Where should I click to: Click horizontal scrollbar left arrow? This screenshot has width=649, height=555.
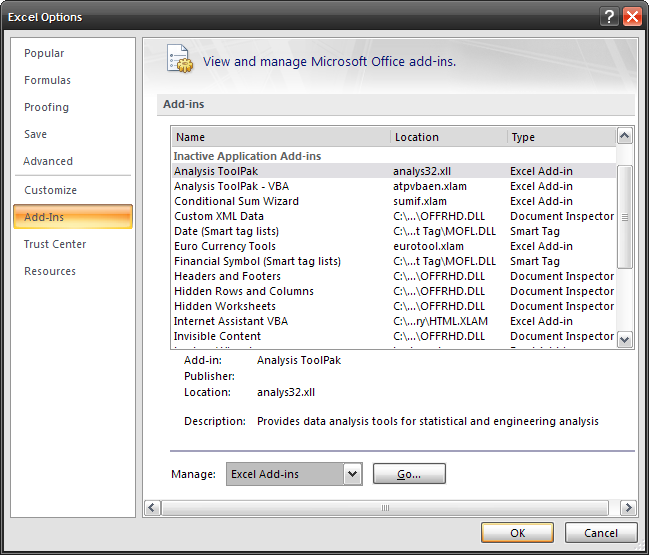pyautogui.click(x=152, y=507)
